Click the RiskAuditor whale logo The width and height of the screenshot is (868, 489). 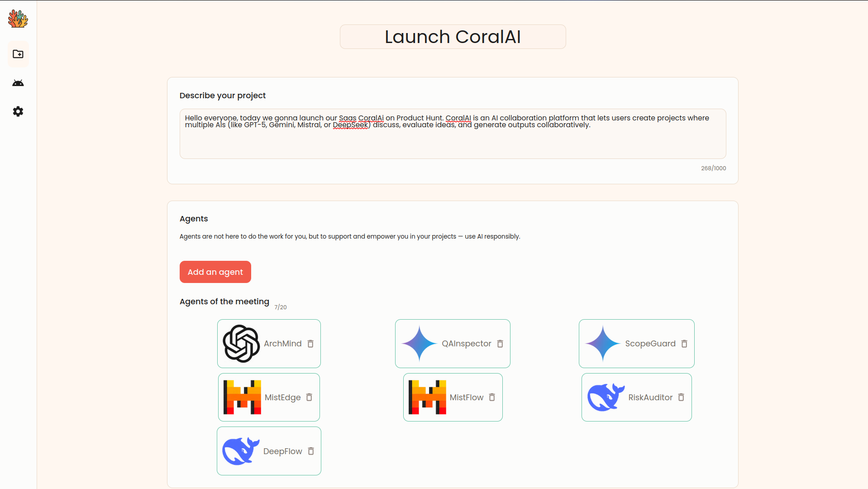[x=606, y=397]
